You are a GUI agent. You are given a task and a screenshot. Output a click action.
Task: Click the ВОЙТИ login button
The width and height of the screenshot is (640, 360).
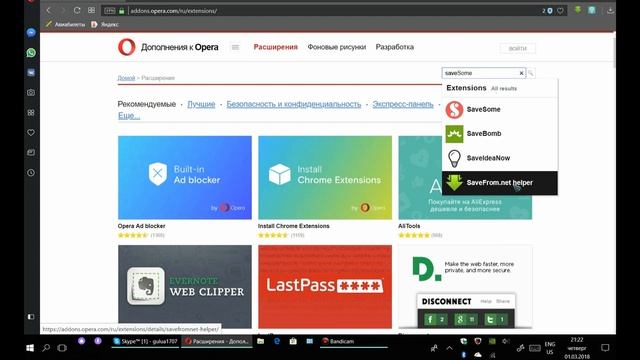[518, 48]
